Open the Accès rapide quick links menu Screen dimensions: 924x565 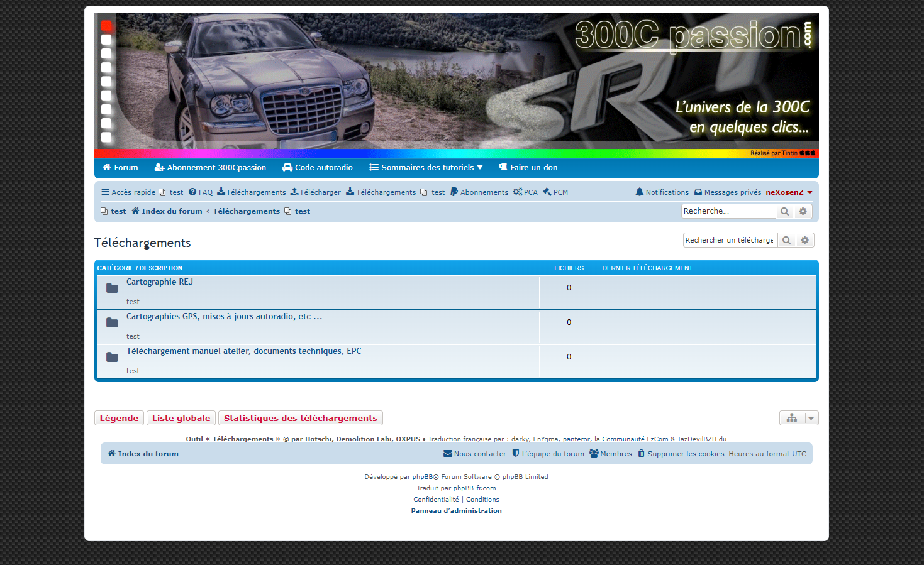pos(128,192)
